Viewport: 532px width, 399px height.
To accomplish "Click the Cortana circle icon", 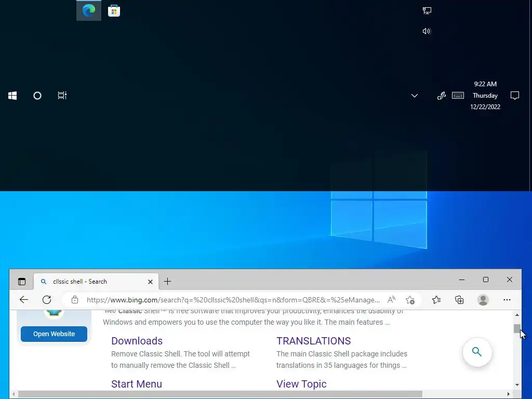I will tap(37, 96).
